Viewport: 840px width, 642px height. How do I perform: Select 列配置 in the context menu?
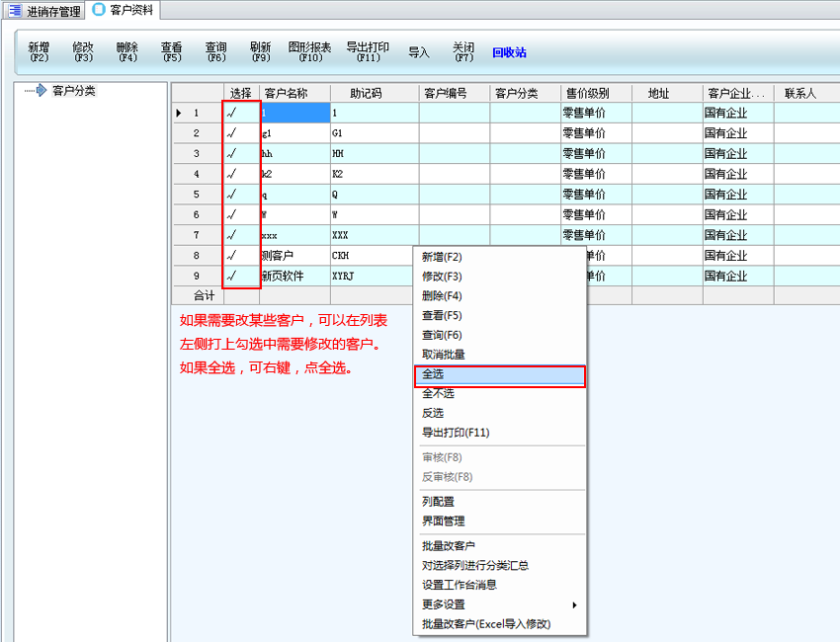tap(439, 502)
